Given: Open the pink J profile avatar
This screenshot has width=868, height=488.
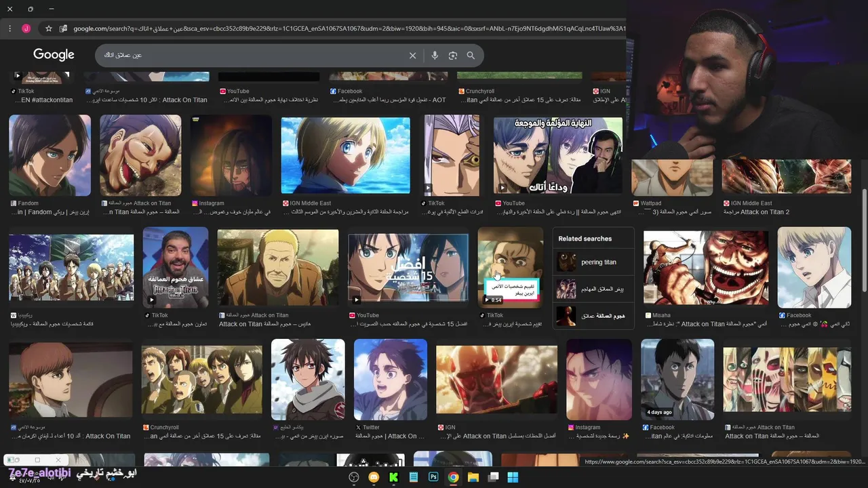Looking at the screenshot, I should click(26, 28).
